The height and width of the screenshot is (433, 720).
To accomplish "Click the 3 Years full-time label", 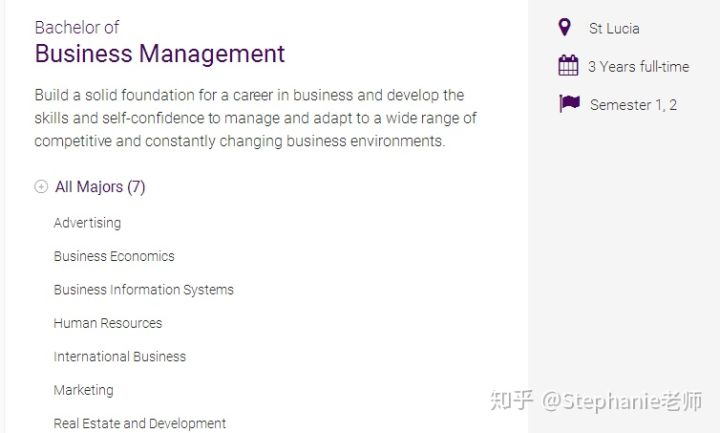I will coord(638,67).
